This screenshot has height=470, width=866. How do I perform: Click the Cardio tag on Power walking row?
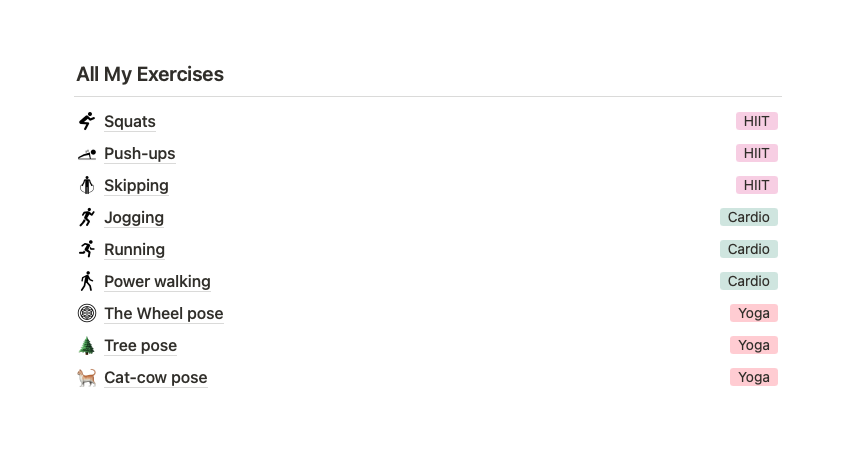[748, 281]
